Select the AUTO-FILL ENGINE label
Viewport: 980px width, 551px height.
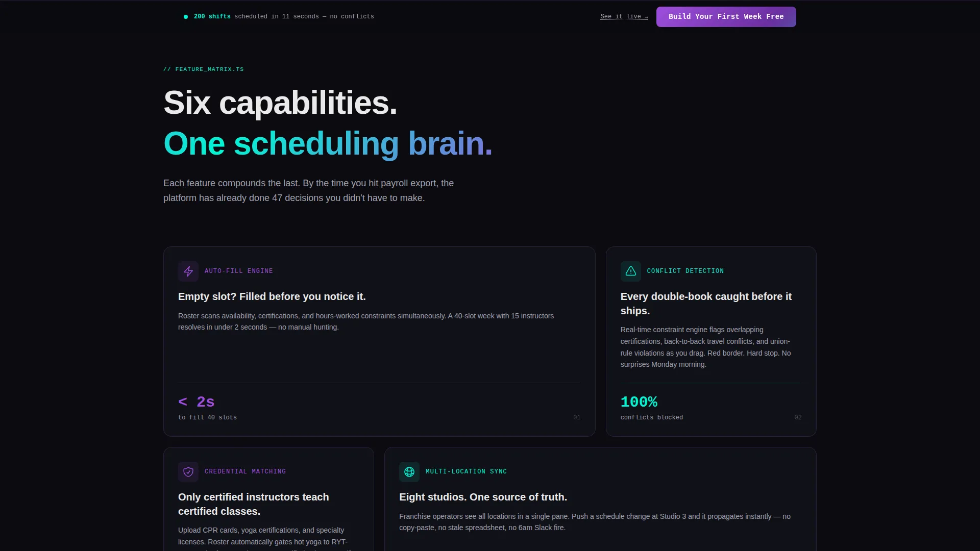(239, 271)
